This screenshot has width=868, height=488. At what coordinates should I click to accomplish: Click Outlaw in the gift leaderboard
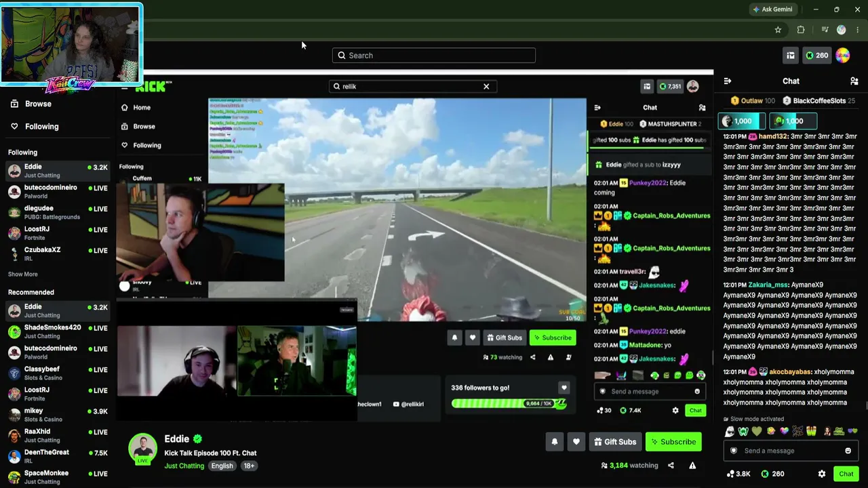[x=751, y=100]
